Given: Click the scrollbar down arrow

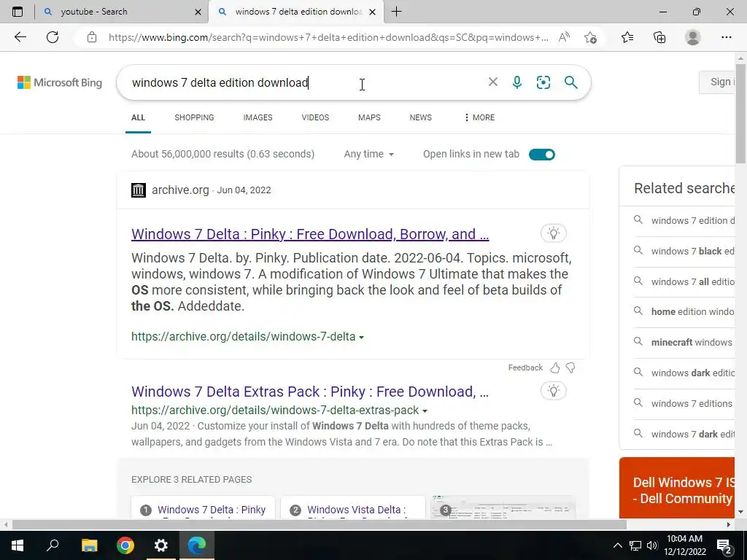Looking at the screenshot, I should tap(741, 513).
